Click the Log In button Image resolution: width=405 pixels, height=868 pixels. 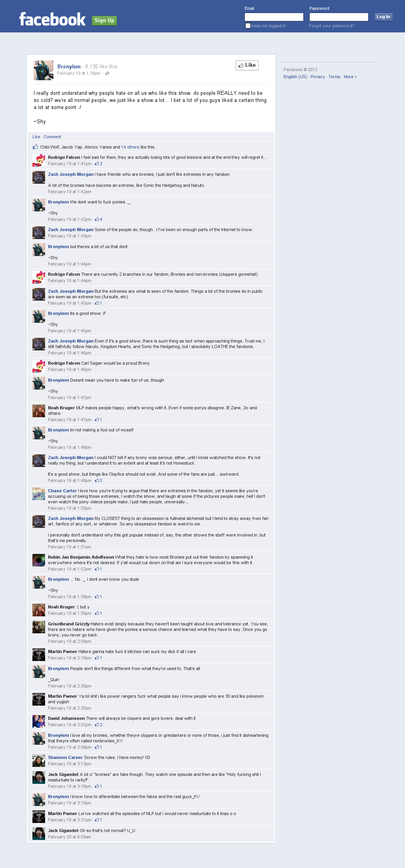pyautogui.click(x=383, y=17)
